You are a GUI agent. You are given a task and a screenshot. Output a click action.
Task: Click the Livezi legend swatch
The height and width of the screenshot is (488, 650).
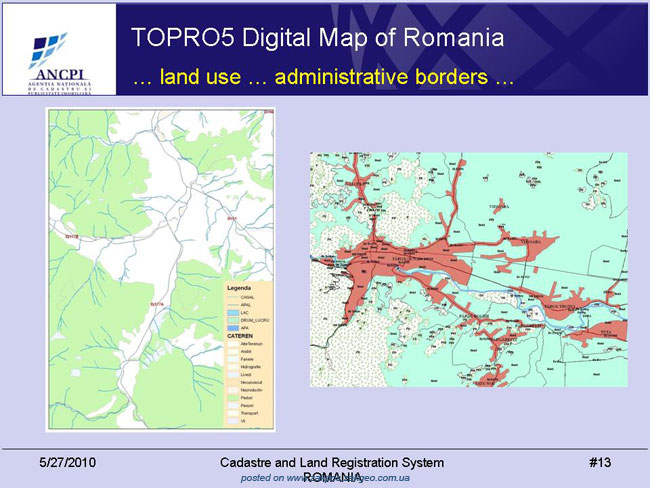tap(233, 374)
